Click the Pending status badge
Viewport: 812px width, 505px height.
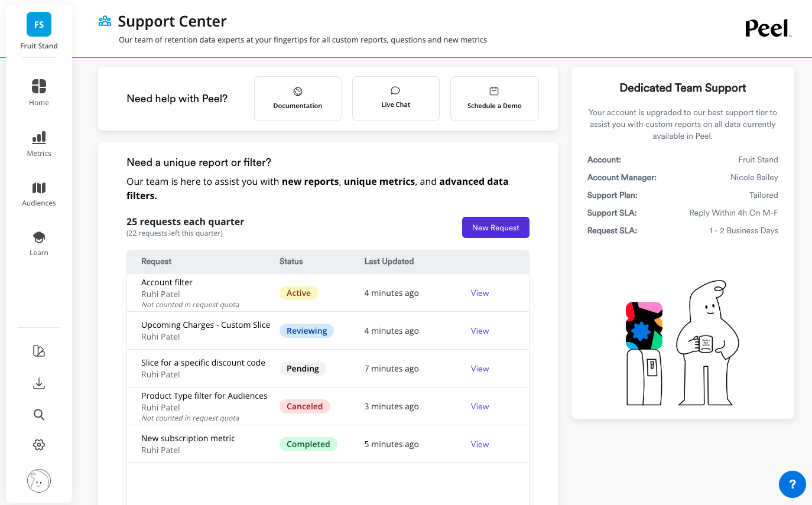pos(303,369)
